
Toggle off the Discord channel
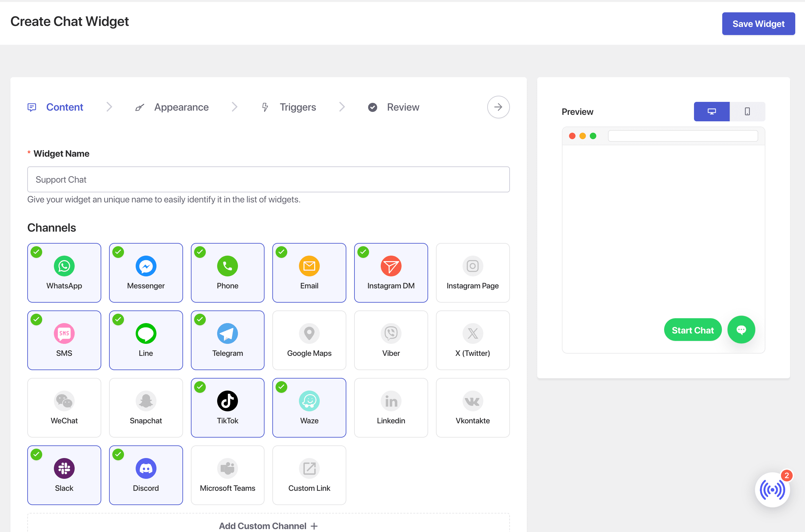pos(146,475)
